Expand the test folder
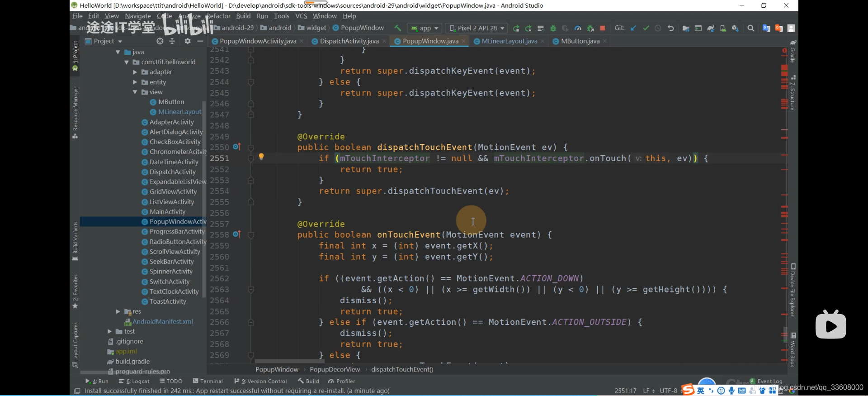This screenshot has width=868, height=396. [109, 331]
